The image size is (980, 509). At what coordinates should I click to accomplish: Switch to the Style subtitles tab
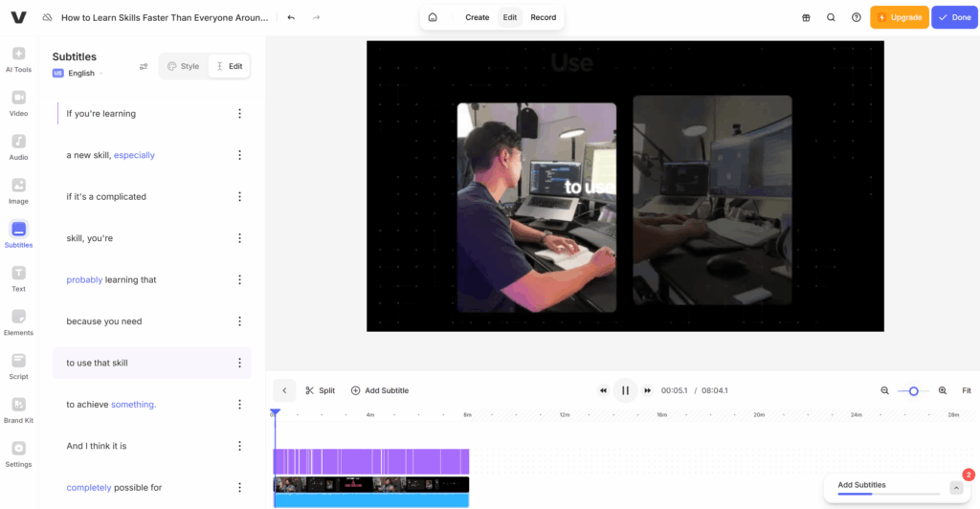[x=184, y=66]
